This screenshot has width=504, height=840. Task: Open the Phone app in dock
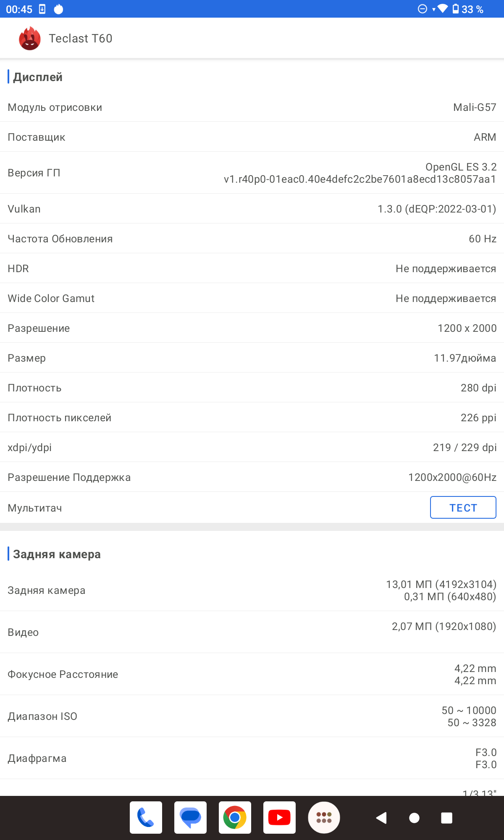tap(146, 817)
